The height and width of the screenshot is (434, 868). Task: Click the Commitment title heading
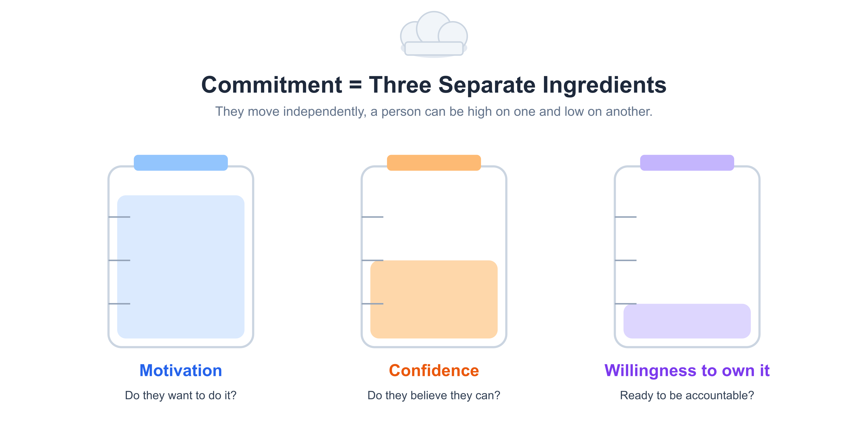point(434,85)
